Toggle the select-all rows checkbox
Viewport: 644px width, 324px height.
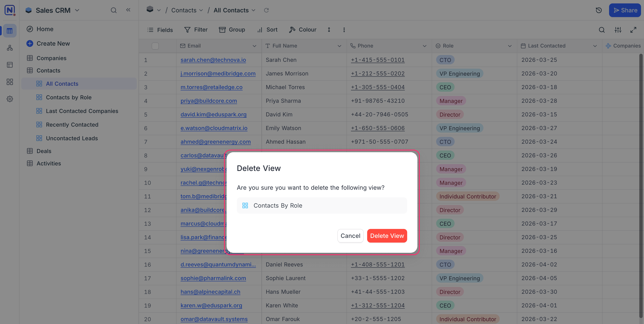(x=155, y=46)
